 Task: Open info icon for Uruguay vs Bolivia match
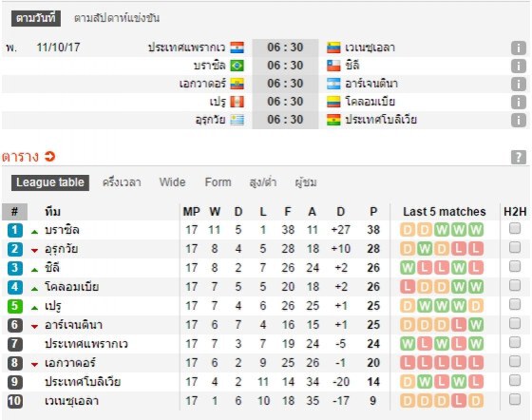pyautogui.click(x=519, y=120)
